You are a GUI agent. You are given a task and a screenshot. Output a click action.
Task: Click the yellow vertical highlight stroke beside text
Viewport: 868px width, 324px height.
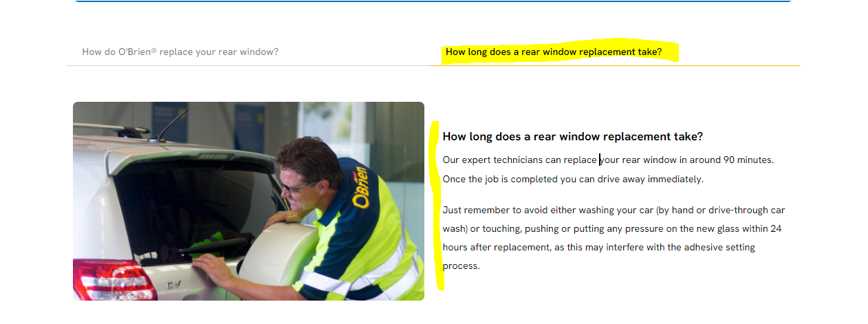click(436, 205)
